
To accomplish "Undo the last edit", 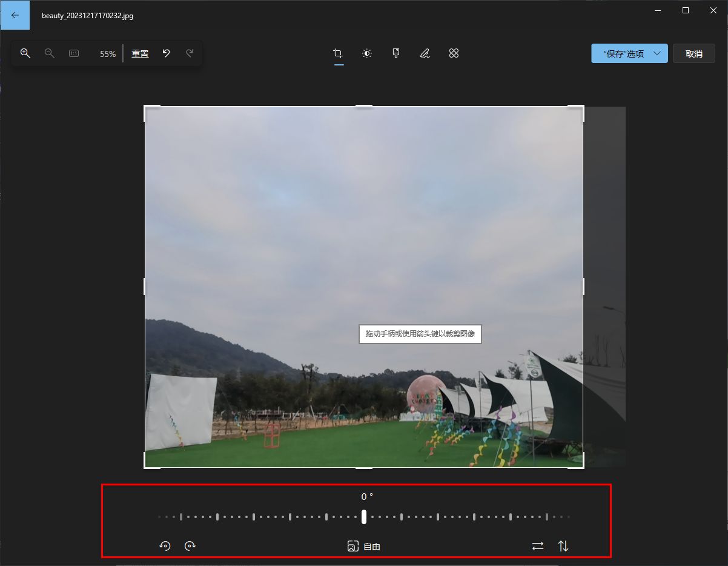I will 166,53.
